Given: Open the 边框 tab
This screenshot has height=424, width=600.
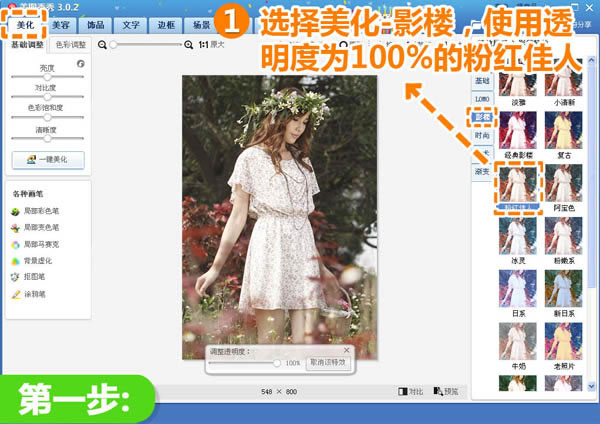Looking at the screenshot, I should [x=166, y=25].
